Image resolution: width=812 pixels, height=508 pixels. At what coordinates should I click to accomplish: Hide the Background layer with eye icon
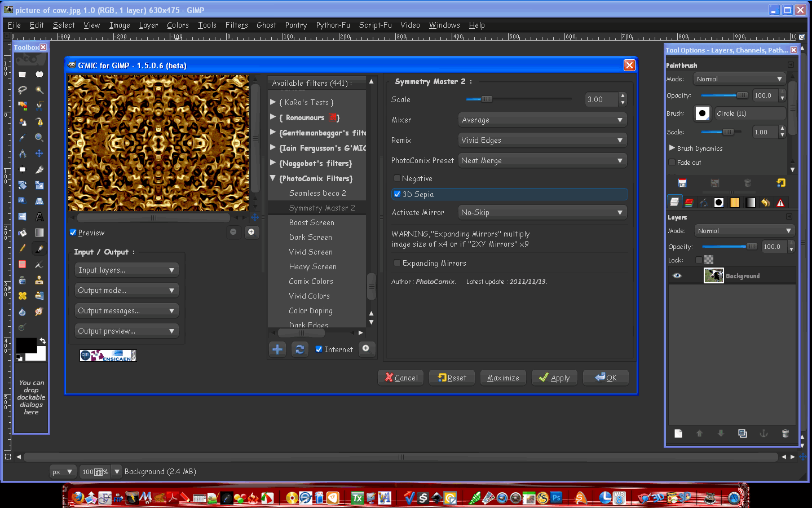coord(677,276)
